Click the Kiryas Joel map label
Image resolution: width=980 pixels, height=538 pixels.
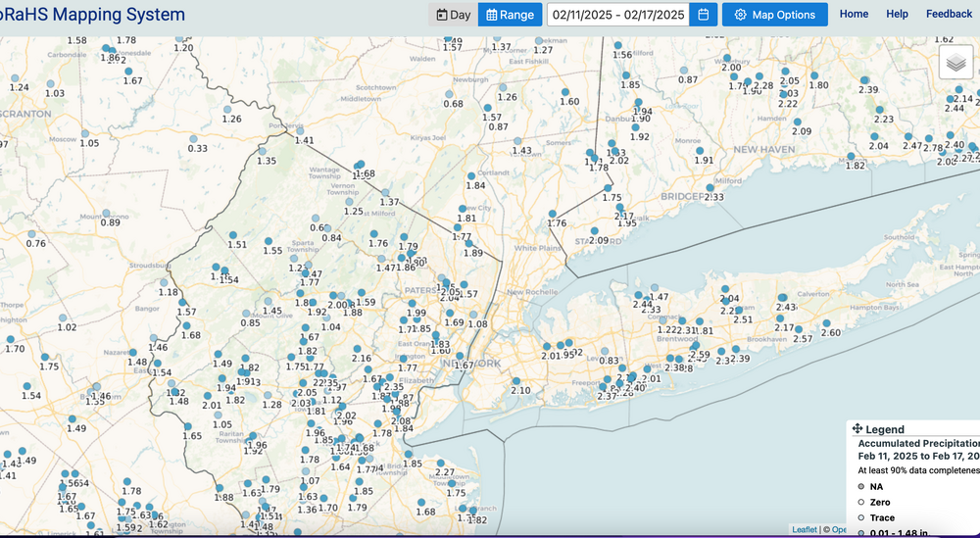427,137
